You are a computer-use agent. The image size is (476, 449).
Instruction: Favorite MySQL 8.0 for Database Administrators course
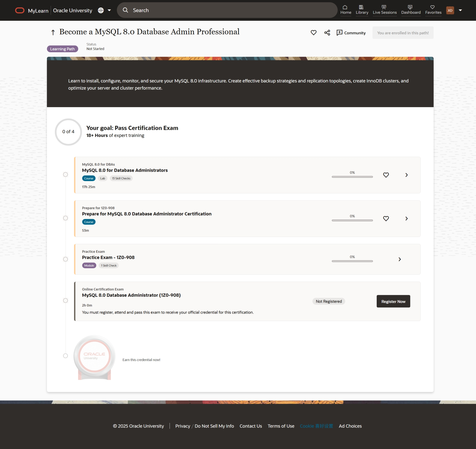coord(386,175)
